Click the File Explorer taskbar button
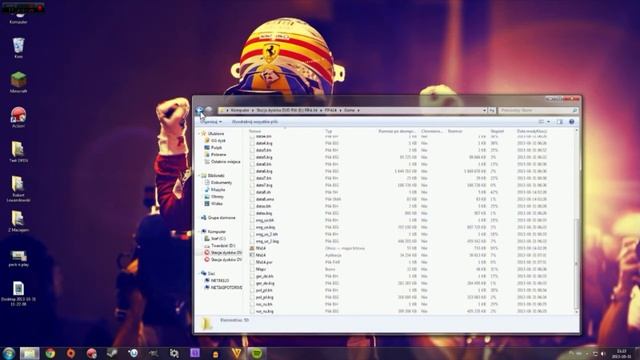Viewport: 640px width, 360px height. pos(29,353)
